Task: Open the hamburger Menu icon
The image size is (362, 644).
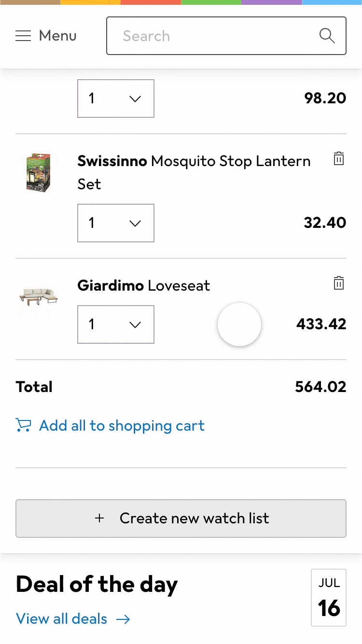Action: pyautogui.click(x=23, y=36)
